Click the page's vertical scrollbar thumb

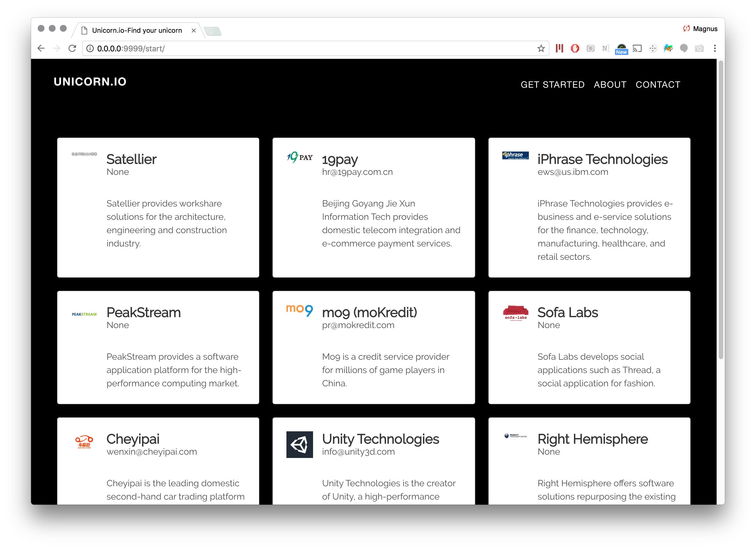[x=721, y=210]
